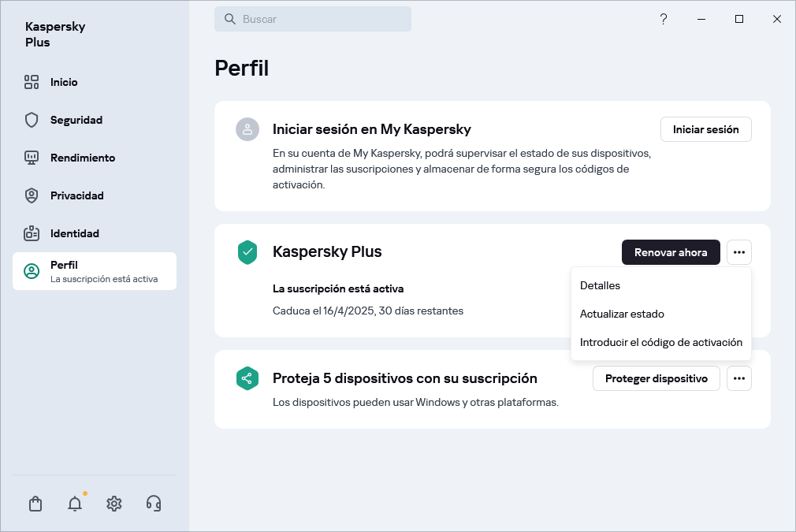The height and width of the screenshot is (532, 796).
Task: Select Introducir el código de activación
Action: tap(660, 342)
